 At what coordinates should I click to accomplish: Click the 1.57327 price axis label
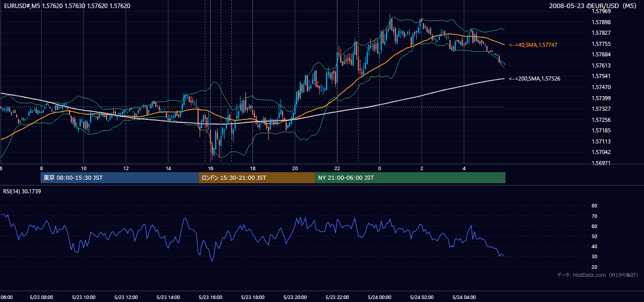pos(601,109)
